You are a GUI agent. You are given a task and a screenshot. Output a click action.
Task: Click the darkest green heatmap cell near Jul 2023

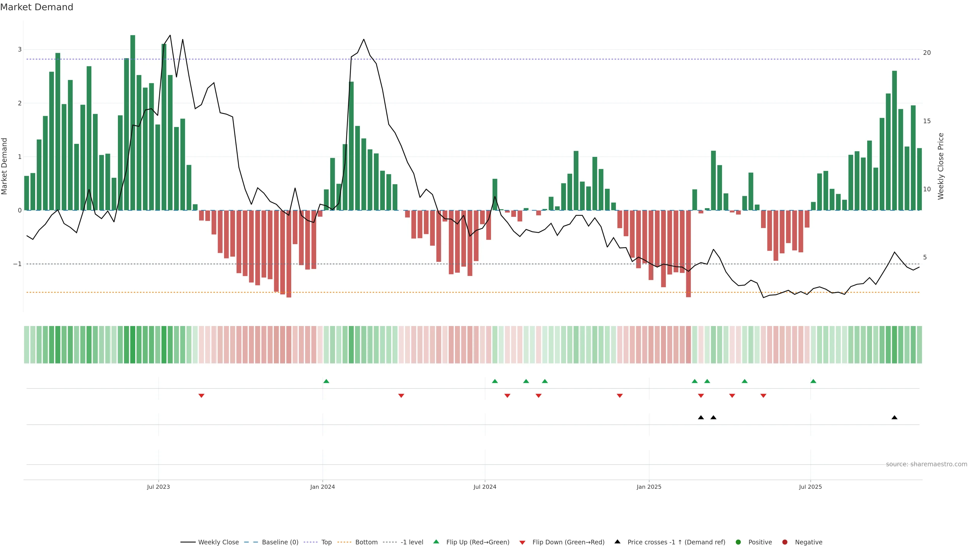coord(164,345)
